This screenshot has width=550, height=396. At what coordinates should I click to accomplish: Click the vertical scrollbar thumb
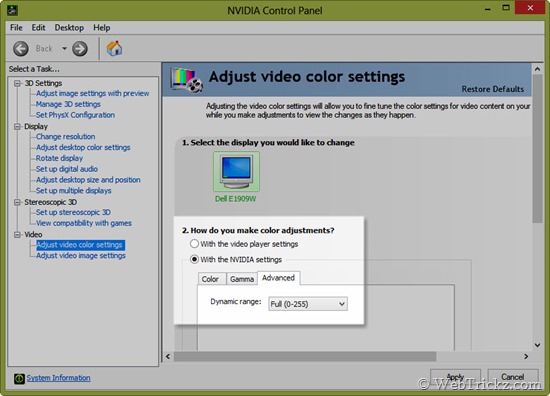click(x=537, y=149)
